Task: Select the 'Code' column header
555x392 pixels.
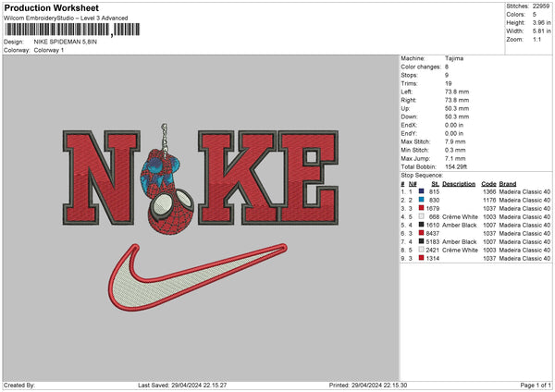Action: coord(488,184)
